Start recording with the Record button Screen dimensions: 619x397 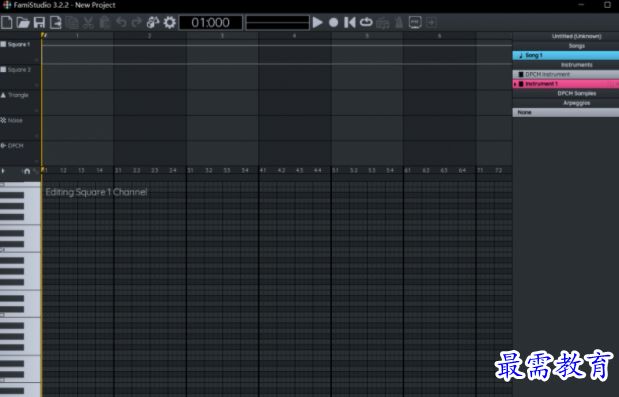click(334, 22)
